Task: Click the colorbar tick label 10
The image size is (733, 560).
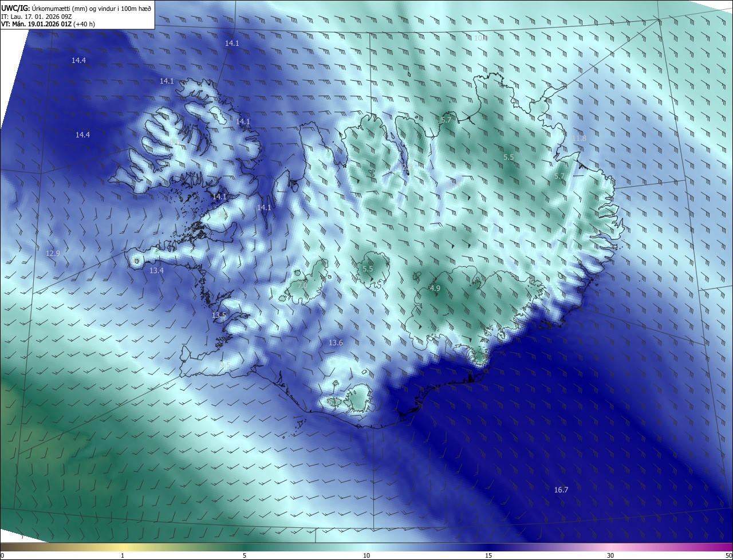Action: click(366, 555)
